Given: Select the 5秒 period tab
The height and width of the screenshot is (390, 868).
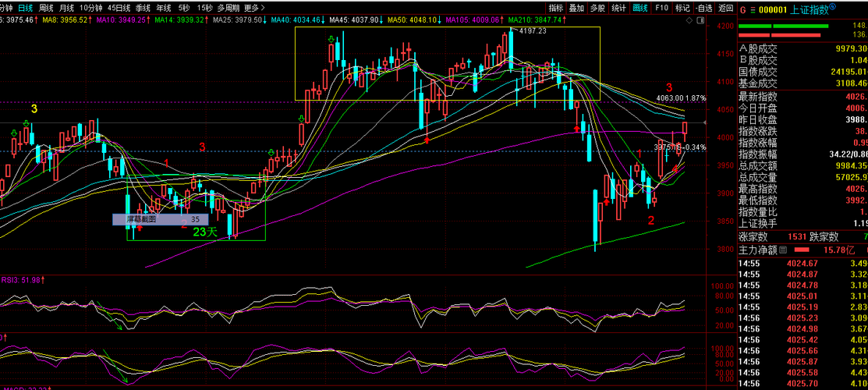Looking at the screenshot, I should click(183, 8).
